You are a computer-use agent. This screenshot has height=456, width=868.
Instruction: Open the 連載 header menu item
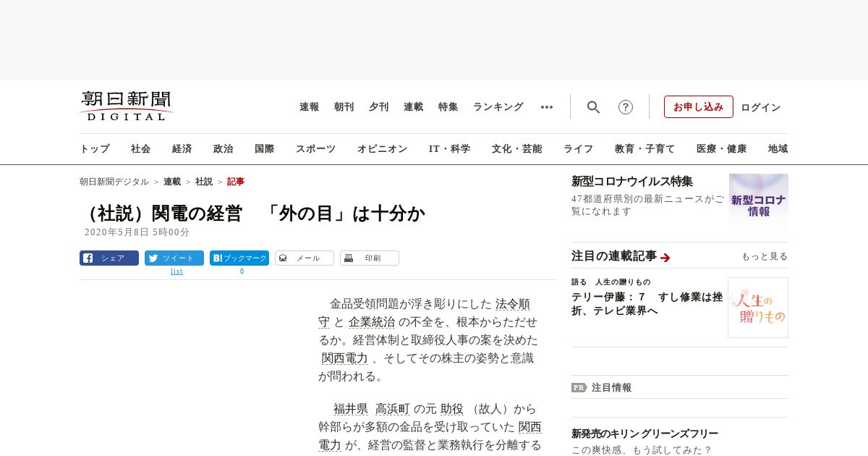point(414,107)
